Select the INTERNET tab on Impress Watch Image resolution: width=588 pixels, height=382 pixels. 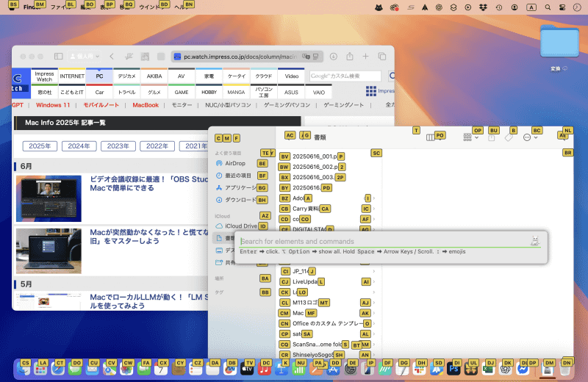(x=72, y=76)
